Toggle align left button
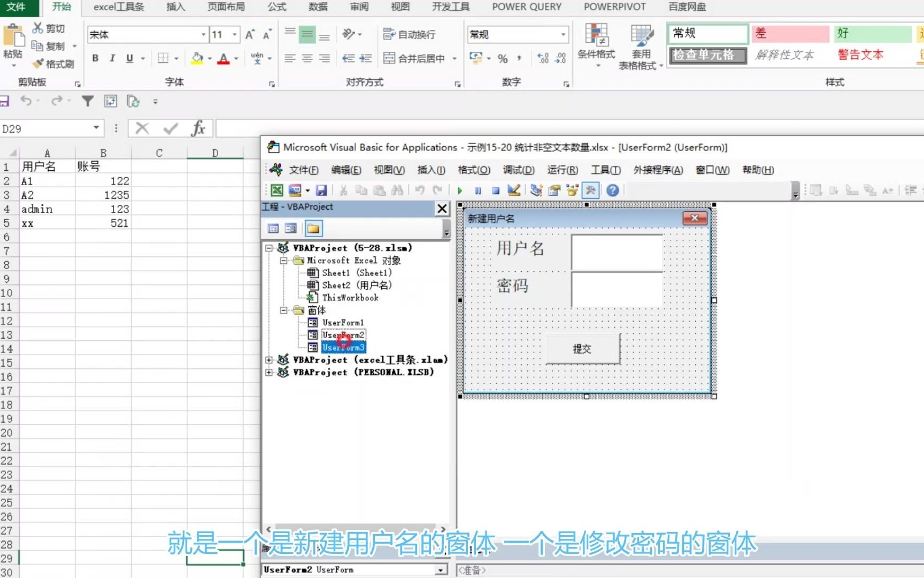This screenshot has height=578, width=924. [x=290, y=58]
